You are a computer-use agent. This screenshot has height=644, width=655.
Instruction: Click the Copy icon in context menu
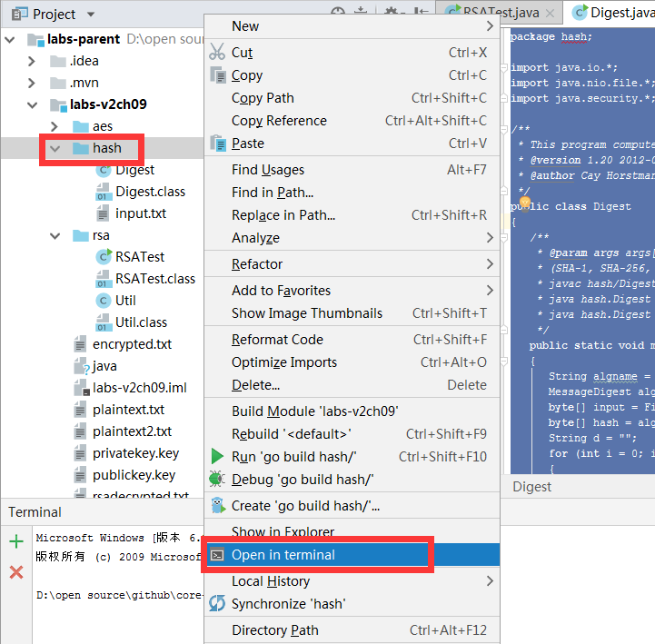point(218,74)
